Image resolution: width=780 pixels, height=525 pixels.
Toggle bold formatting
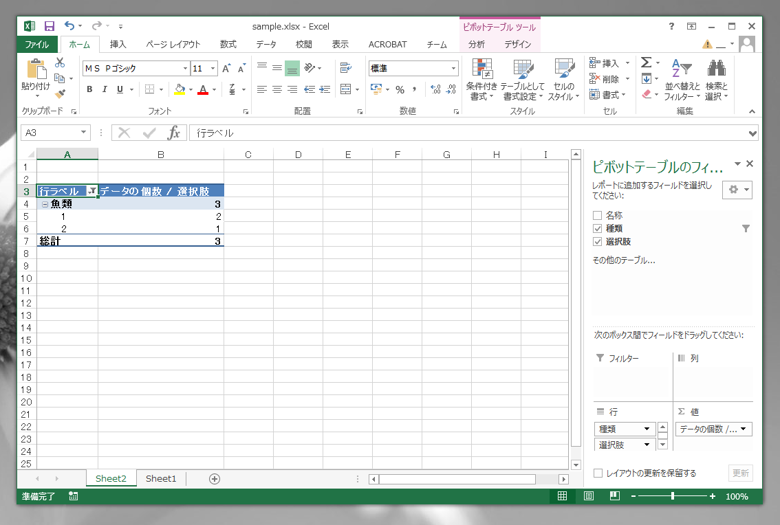coord(90,90)
